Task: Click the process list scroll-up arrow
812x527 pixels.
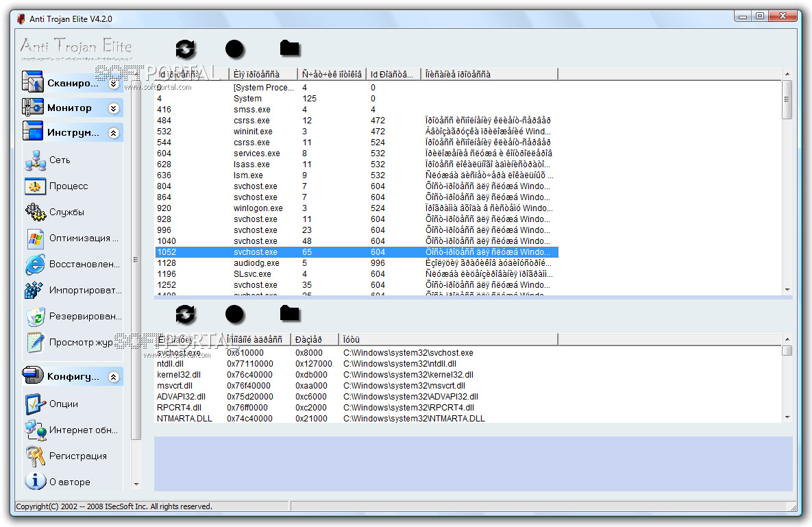Action: tap(787, 74)
